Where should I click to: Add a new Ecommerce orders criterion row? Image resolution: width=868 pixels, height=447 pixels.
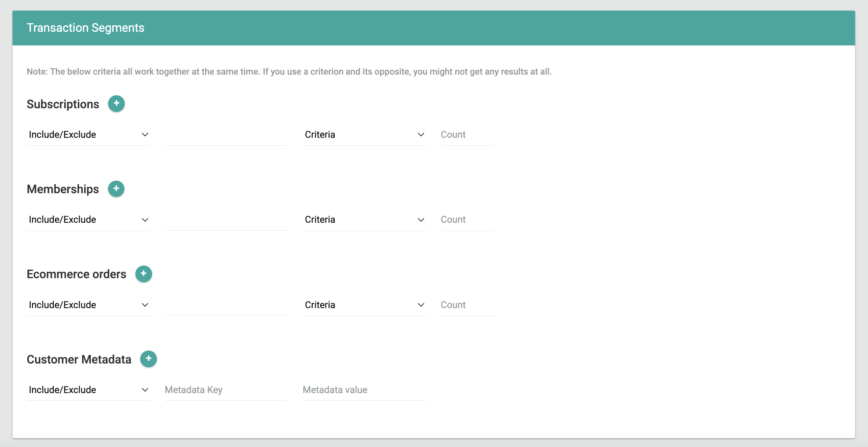pyautogui.click(x=144, y=274)
